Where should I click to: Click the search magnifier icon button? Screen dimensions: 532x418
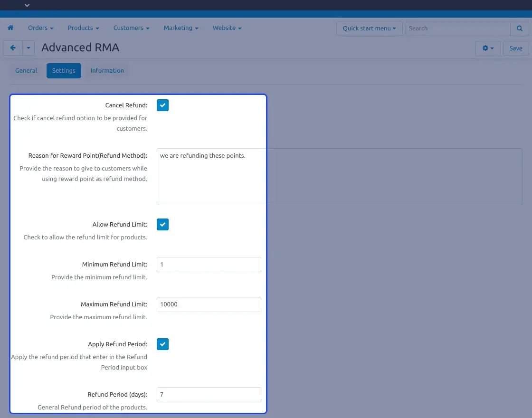pos(519,28)
